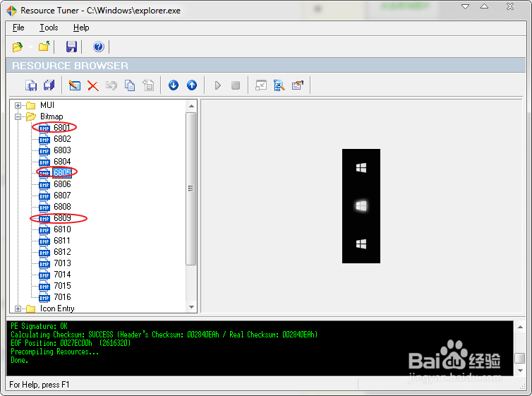Click the BMP icon next to 6810
The width and height of the screenshot is (532, 396).
[44, 229]
